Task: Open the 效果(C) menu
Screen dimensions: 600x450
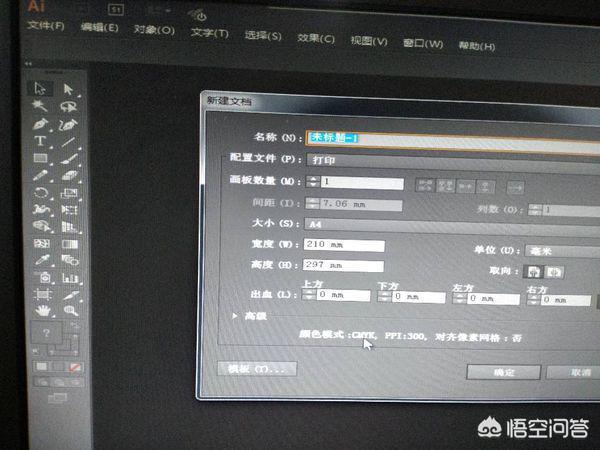Action: click(x=316, y=38)
